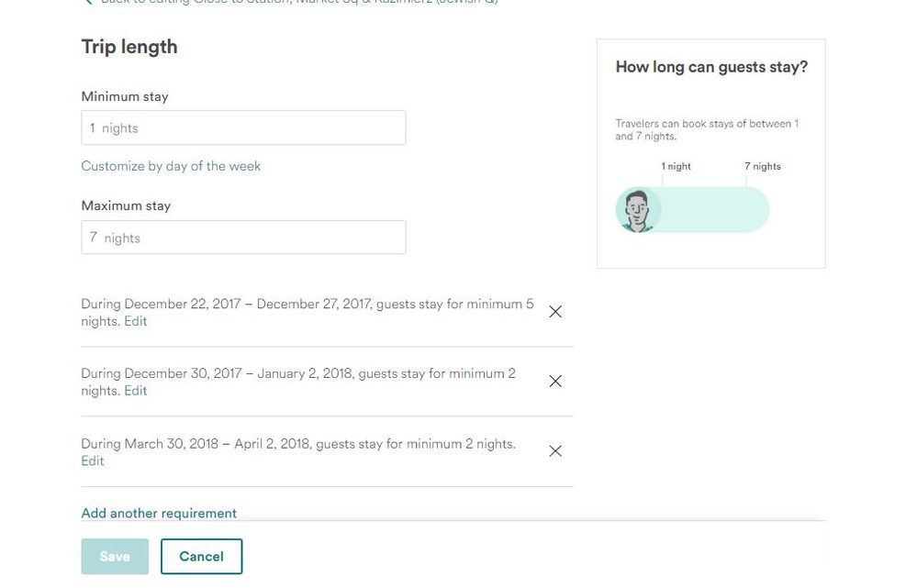Open Customize by day of the week

[x=171, y=166]
